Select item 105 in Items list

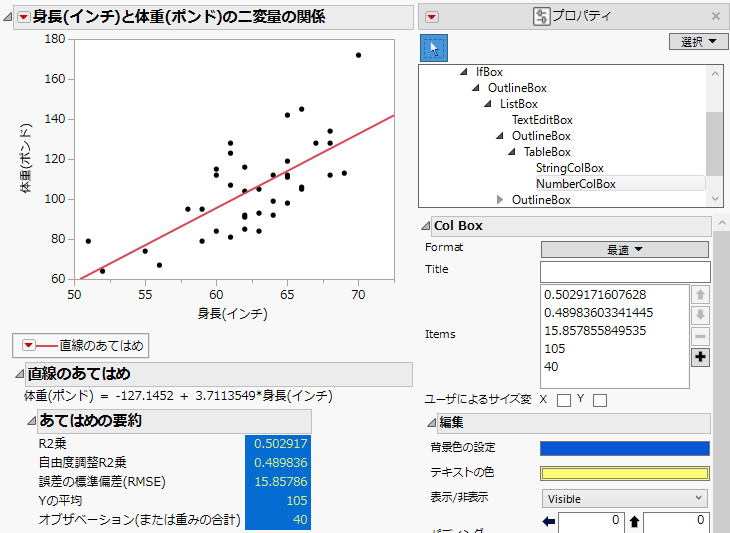[554, 349]
